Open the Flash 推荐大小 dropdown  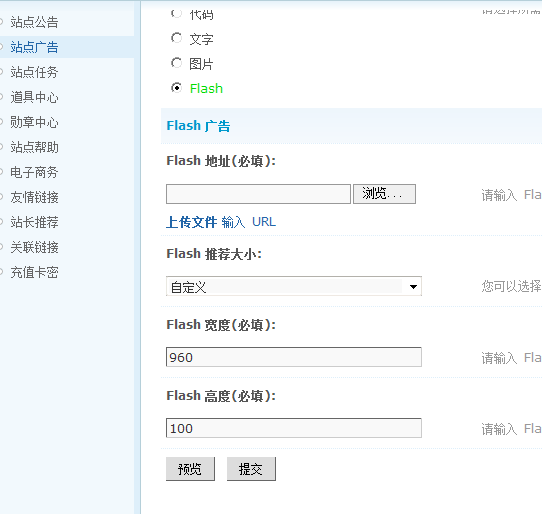coord(294,286)
